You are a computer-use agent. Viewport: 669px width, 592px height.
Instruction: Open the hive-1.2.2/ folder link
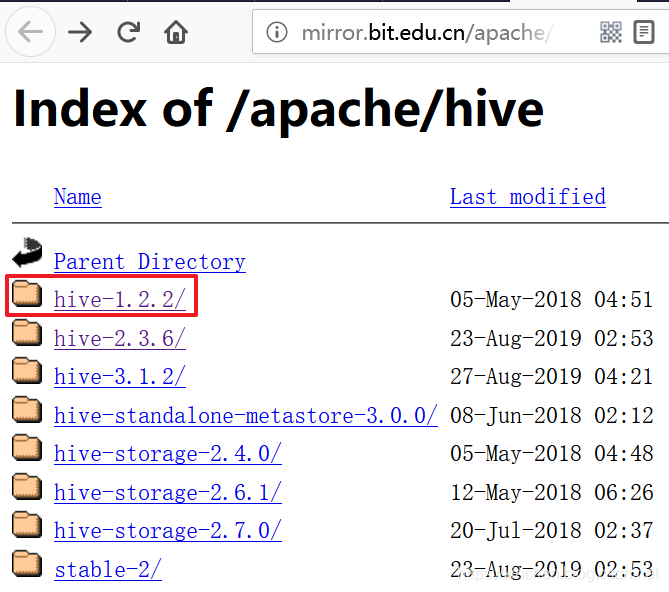click(x=120, y=299)
